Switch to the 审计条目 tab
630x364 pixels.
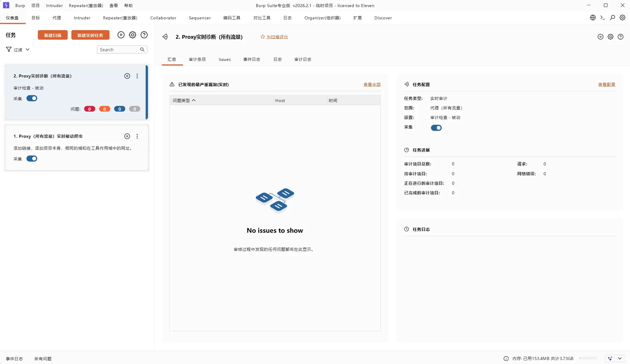pos(197,59)
